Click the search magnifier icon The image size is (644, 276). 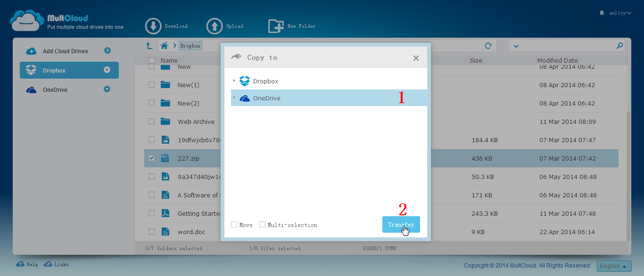(619, 46)
